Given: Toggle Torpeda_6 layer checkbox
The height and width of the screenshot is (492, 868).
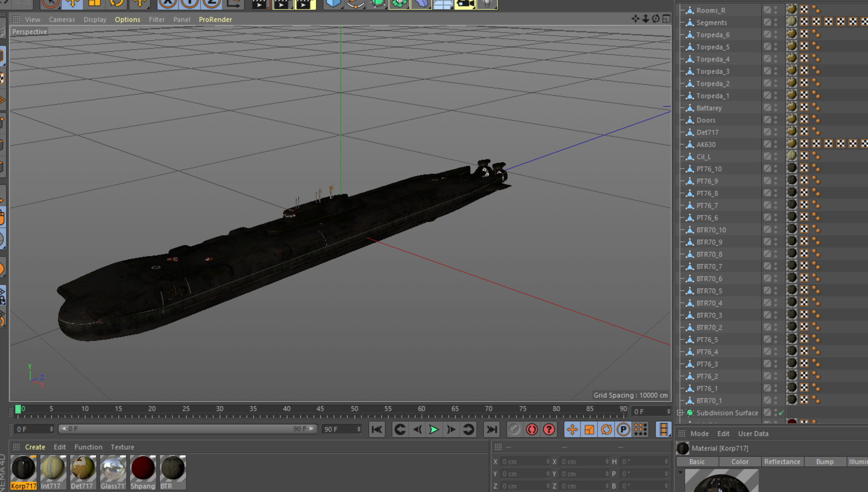Looking at the screenshot, I should pyautogui.click(x=767, y=34).
